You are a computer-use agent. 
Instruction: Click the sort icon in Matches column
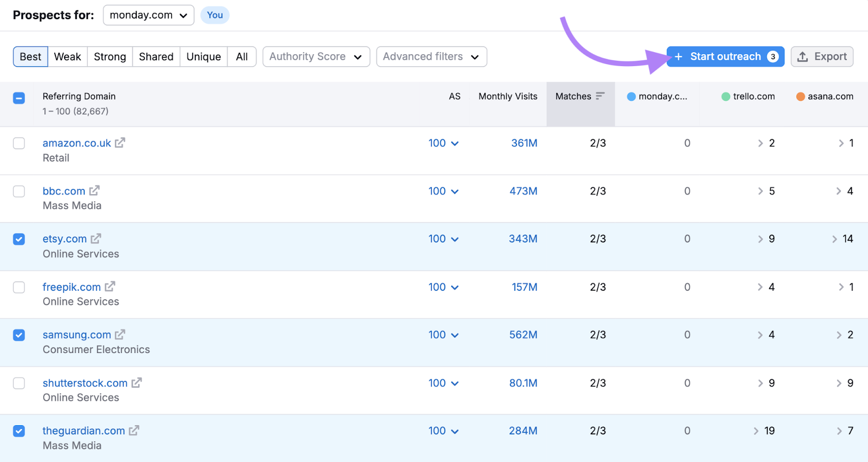pyautogui.click(x=600, y=96)
